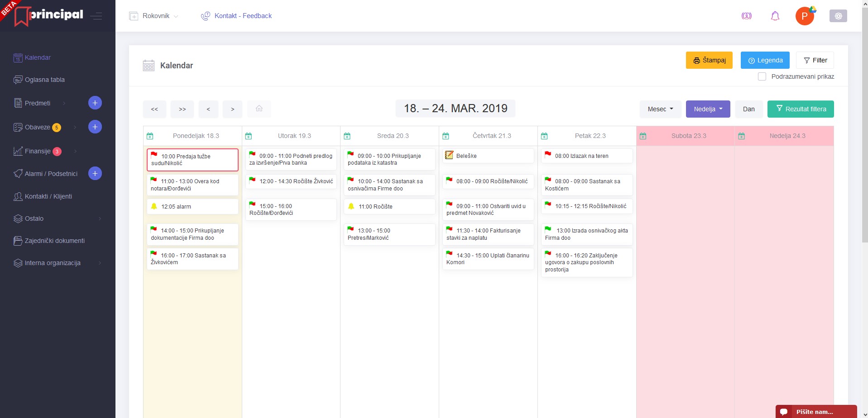Click the page vertical scrollbar
This screenshot has width=868, height=418.
click(864, 136)
